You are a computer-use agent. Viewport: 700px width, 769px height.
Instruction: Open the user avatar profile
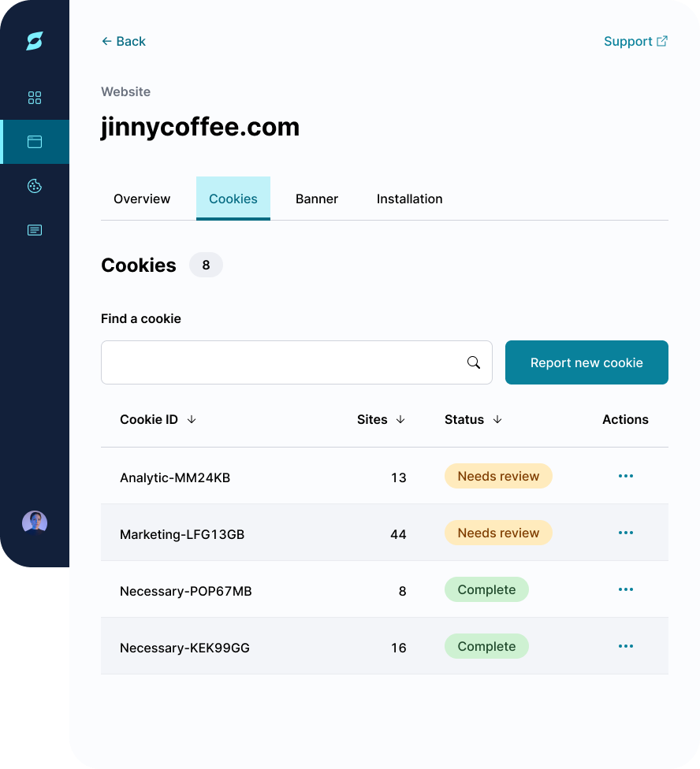pos(35,522)
